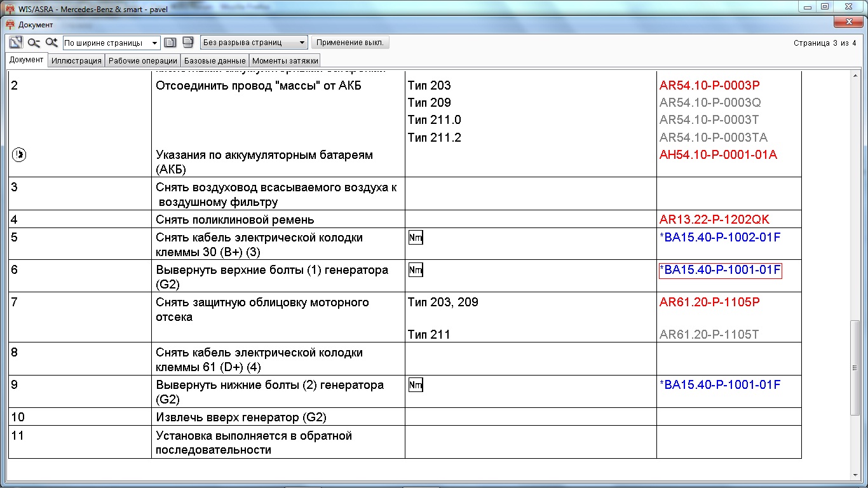
Task: Click the single page view icon
Action: point(170,43)
